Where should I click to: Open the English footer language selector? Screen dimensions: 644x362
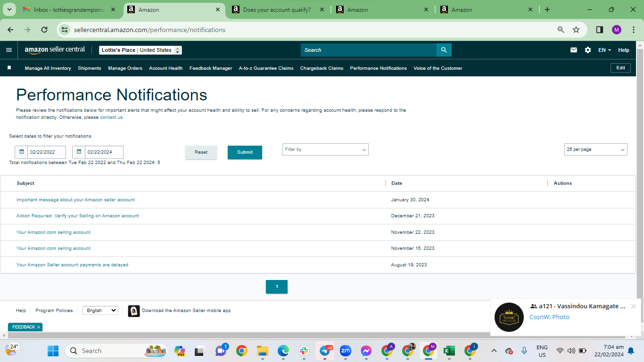[x=100, y=311]
